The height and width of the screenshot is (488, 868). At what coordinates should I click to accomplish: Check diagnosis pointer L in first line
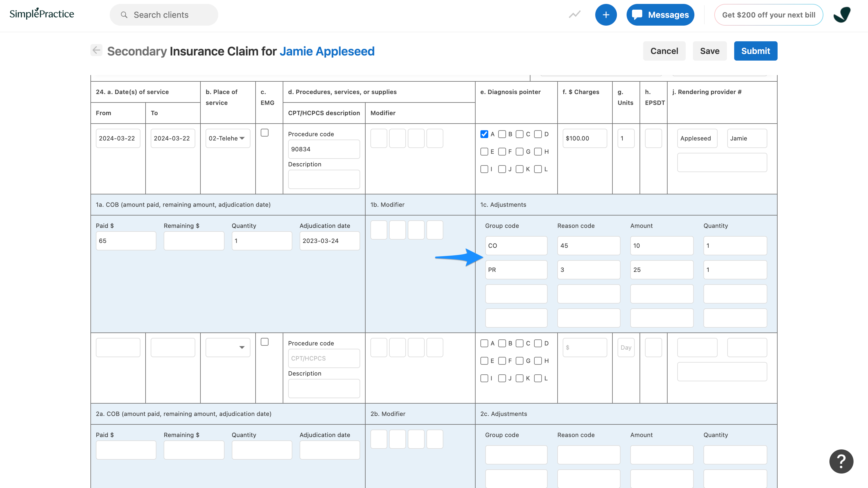point(538,169)
